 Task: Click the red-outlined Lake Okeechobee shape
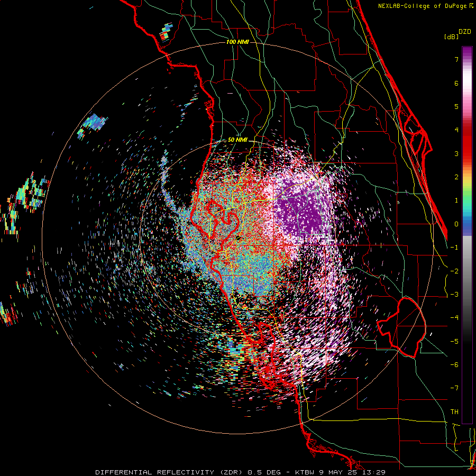(x=401, y=327)
